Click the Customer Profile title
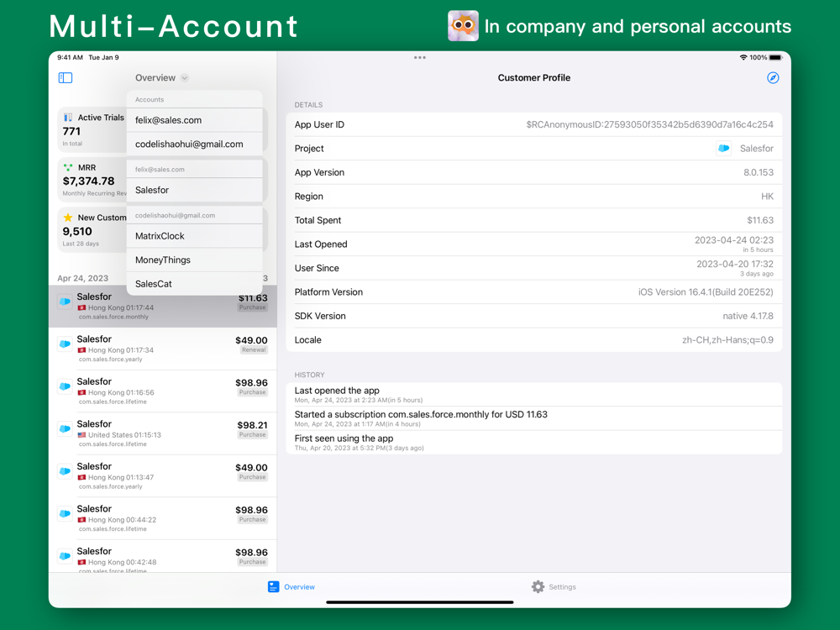The height and width of the screenshot is (630, 840). (534, 77)
